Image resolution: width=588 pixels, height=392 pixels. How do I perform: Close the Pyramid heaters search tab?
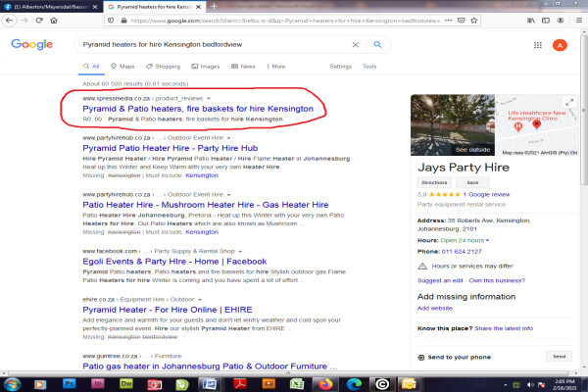[x=198, y=7]
